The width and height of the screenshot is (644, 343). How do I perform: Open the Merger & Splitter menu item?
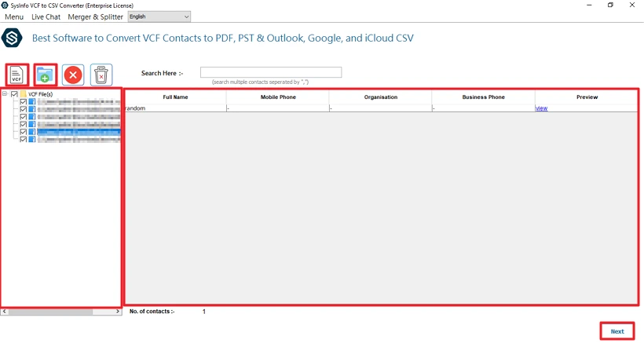click(x=95, y=16)
